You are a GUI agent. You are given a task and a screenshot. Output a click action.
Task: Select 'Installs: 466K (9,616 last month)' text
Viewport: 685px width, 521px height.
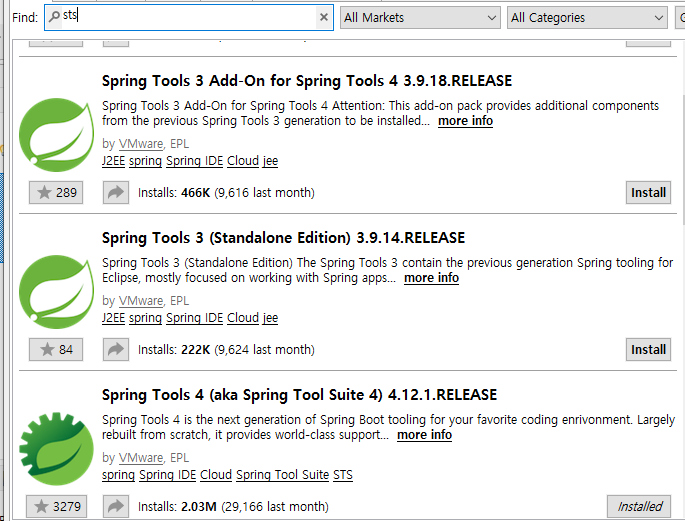pyautogui.click(x=226, y=193)
